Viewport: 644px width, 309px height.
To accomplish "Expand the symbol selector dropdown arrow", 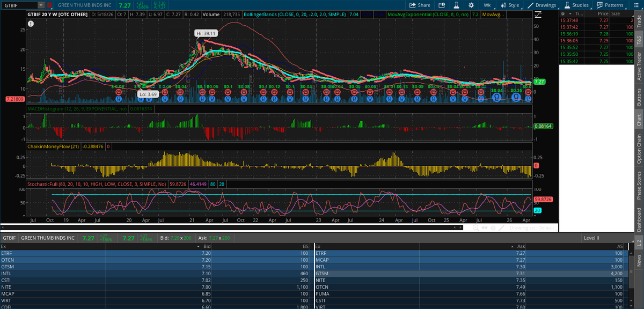I will [41, 5].
